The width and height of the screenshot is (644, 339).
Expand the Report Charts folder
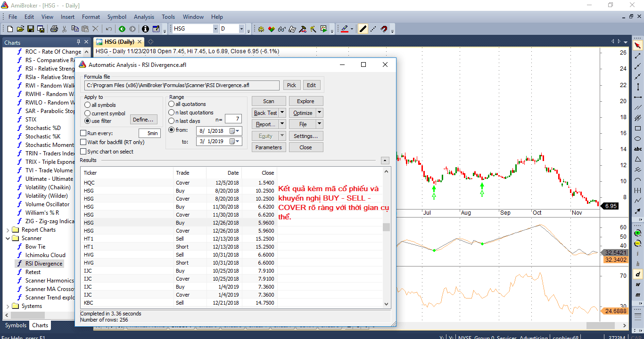pyautogui.click(x=8, y=230)
